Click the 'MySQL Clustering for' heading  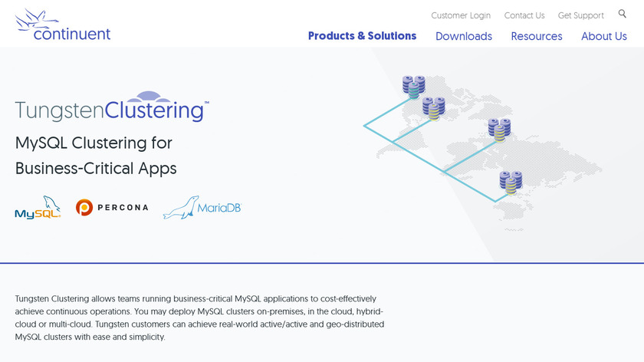(94, 143)
